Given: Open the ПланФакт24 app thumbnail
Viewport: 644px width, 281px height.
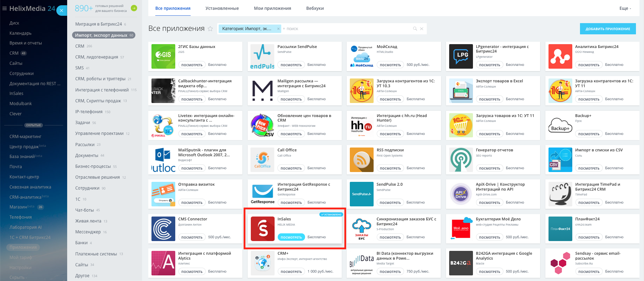Looking at the screenshot, I should click(560, 229).
